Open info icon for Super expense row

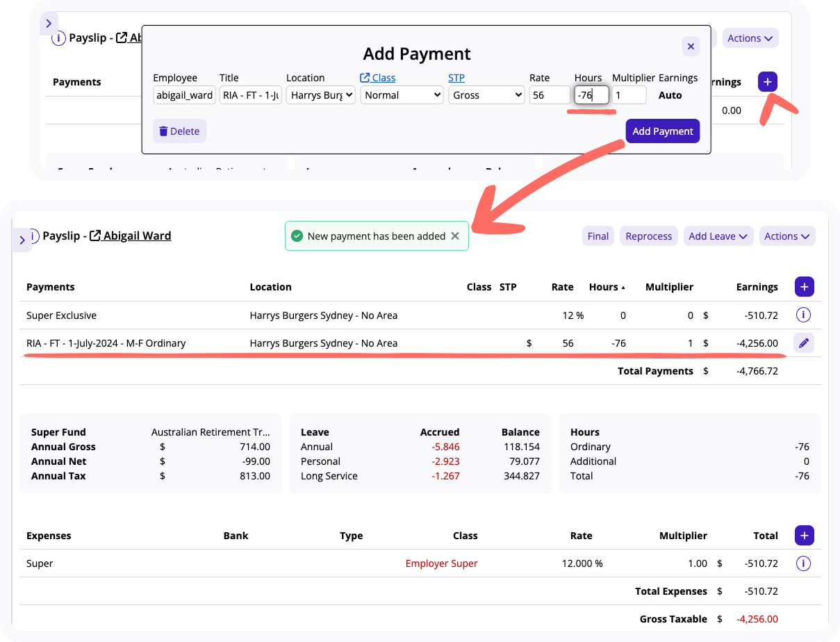[804, 563]
